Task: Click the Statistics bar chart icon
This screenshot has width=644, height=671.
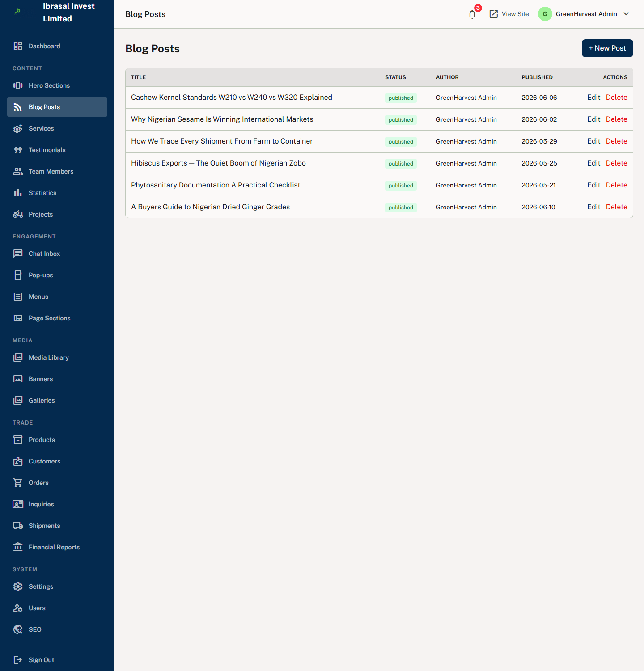Action: [18, 193]
